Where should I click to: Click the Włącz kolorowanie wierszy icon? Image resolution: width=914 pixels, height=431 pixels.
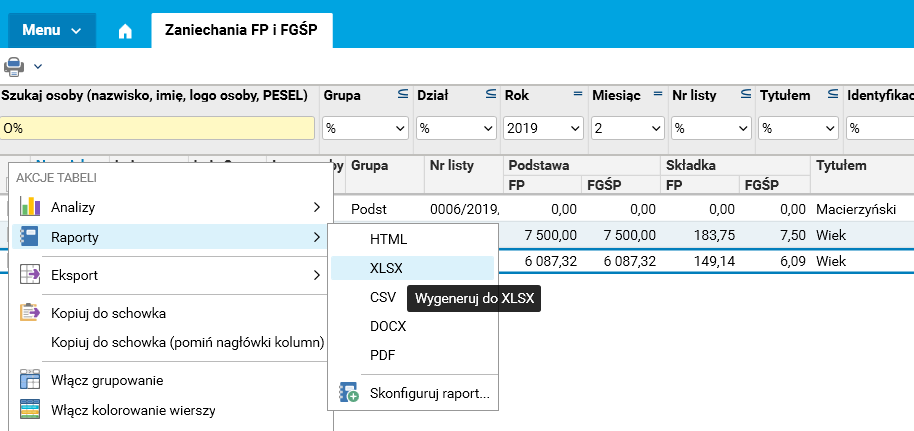point(30,409)
